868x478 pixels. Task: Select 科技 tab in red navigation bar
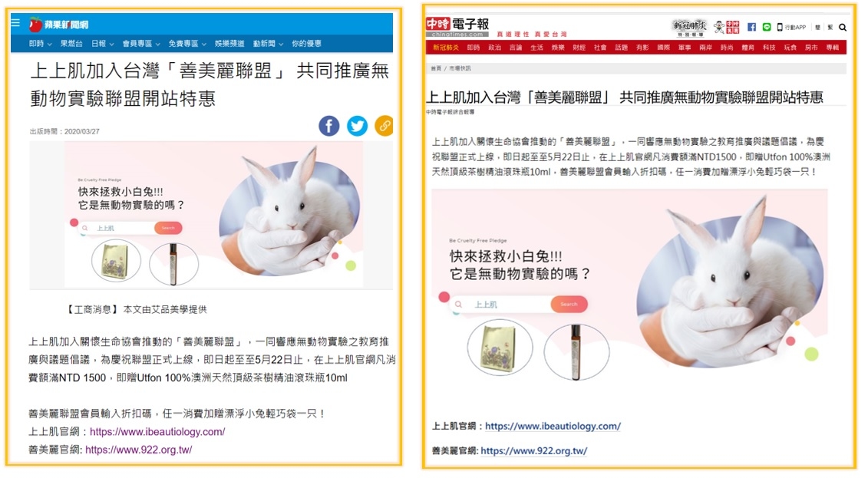click(769, 48)
